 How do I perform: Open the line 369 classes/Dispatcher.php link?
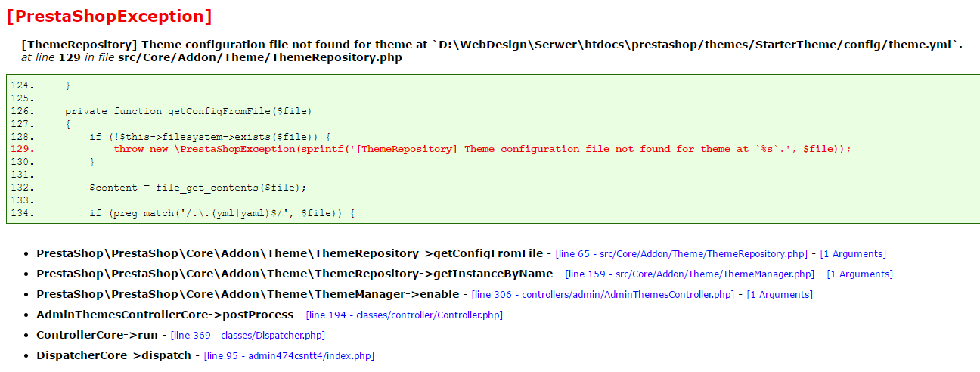click(248, 336)
